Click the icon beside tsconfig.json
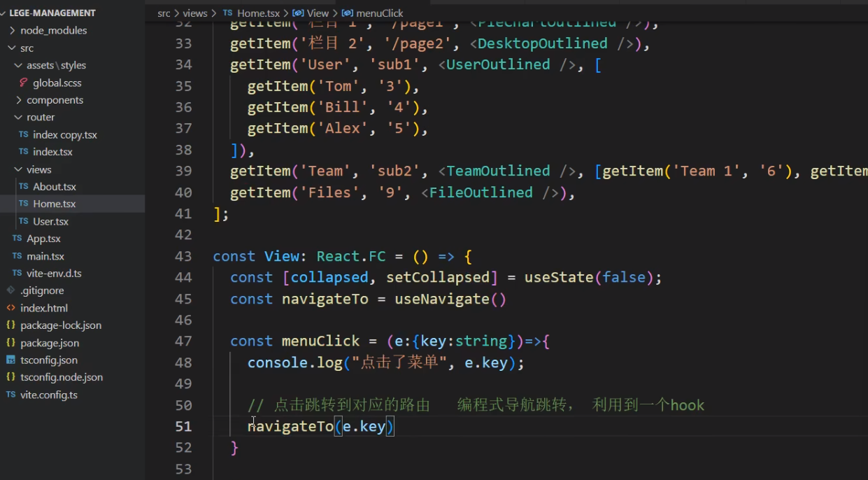 [10, 360]
